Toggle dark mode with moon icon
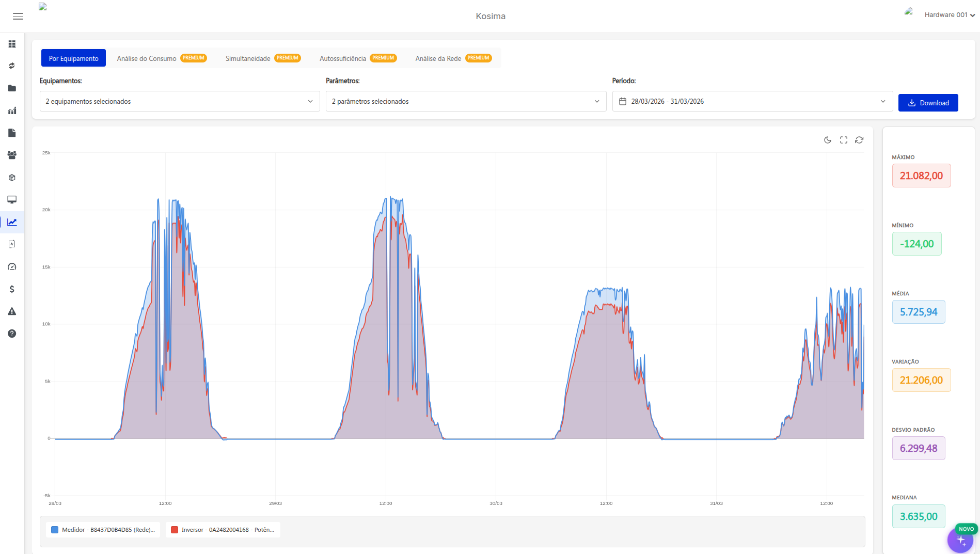 point(828,140)
